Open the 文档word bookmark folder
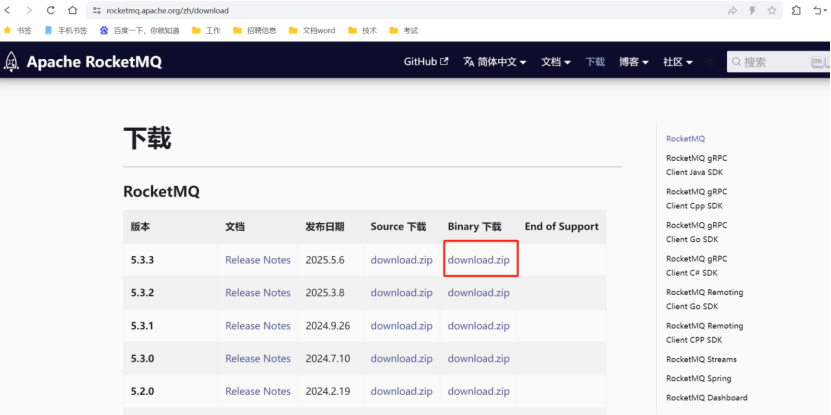Screen dimensions: 831x415 pos(312,31)
